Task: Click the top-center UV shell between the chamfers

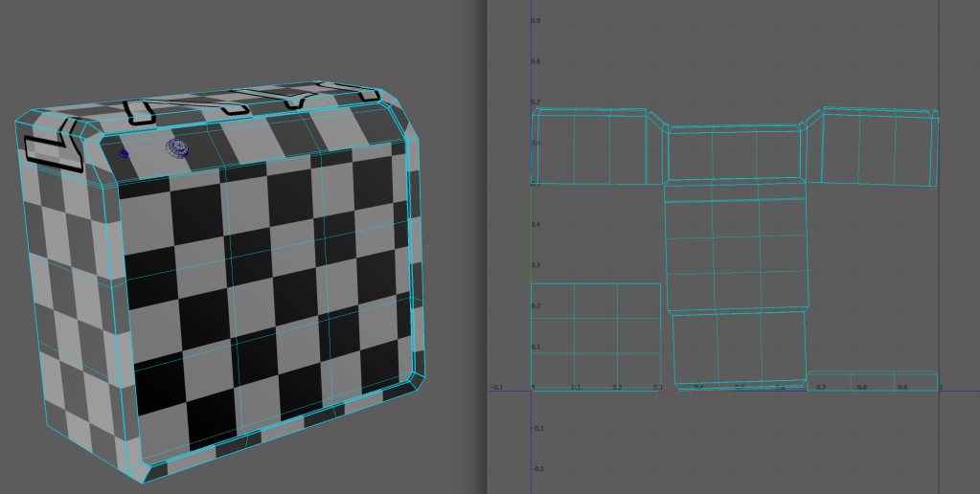Action: click(734, 153)
